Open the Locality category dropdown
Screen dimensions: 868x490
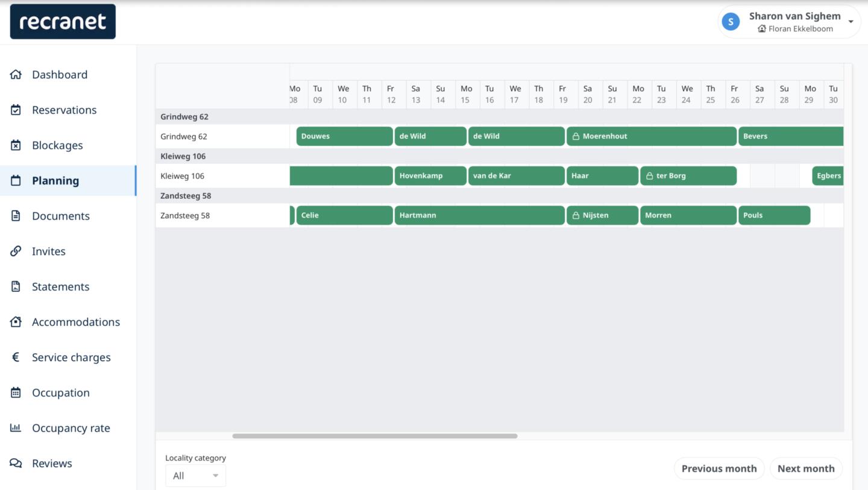tap(195, 476)
